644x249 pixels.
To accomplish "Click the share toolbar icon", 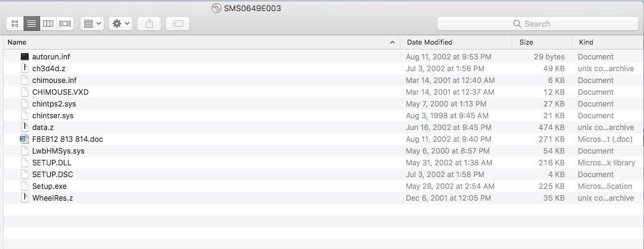I will coord(149,24).
